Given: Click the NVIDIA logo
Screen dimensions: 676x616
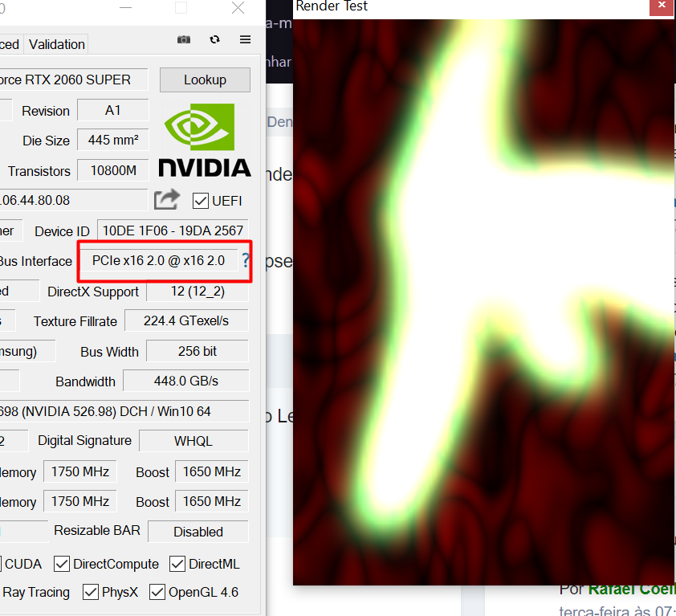Looking at the screenshot, I should 205,141.
